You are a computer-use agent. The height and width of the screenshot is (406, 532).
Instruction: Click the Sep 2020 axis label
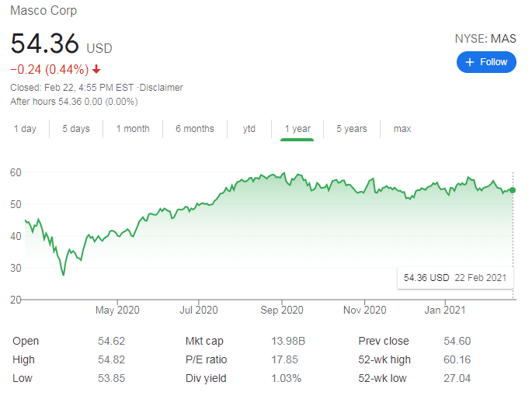pos(282,310)
